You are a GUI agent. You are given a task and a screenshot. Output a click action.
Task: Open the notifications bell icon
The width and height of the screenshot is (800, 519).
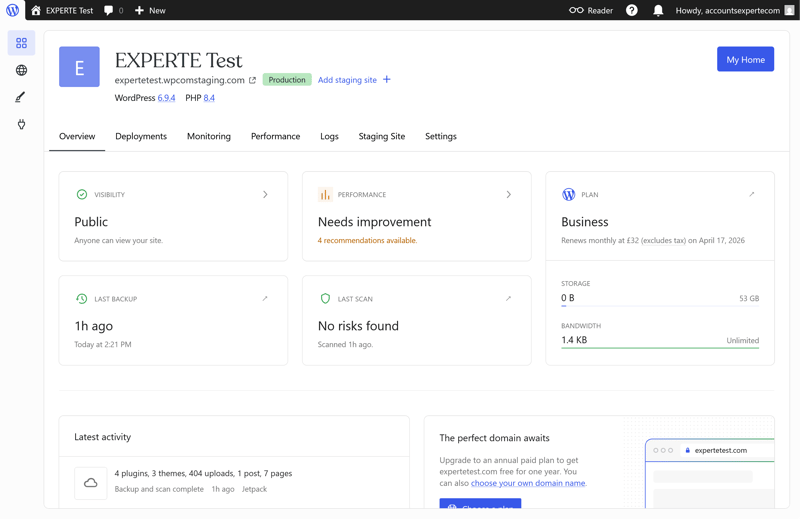[658, 10]
